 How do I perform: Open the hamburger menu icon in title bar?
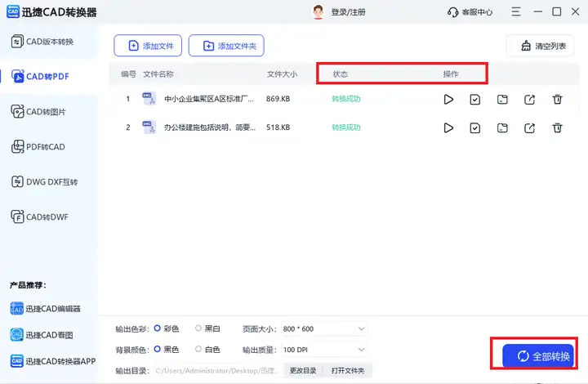tap(516, 11)
